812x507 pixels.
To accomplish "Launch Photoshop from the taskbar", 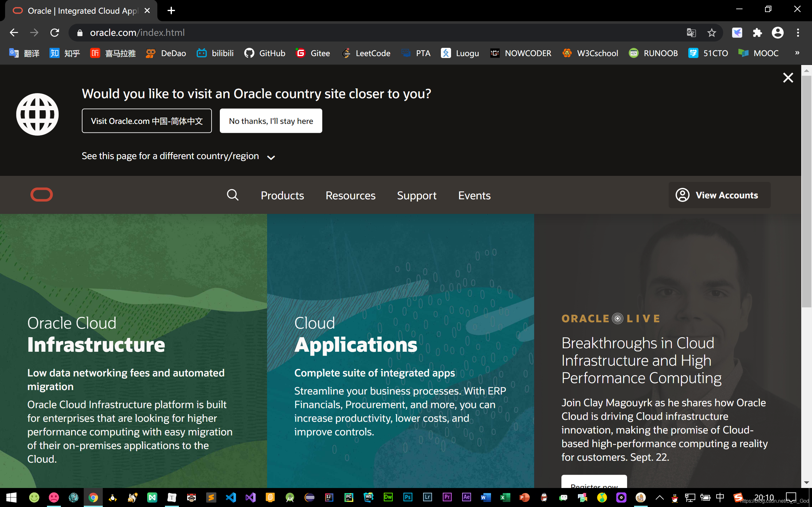I will coord(408,497).
